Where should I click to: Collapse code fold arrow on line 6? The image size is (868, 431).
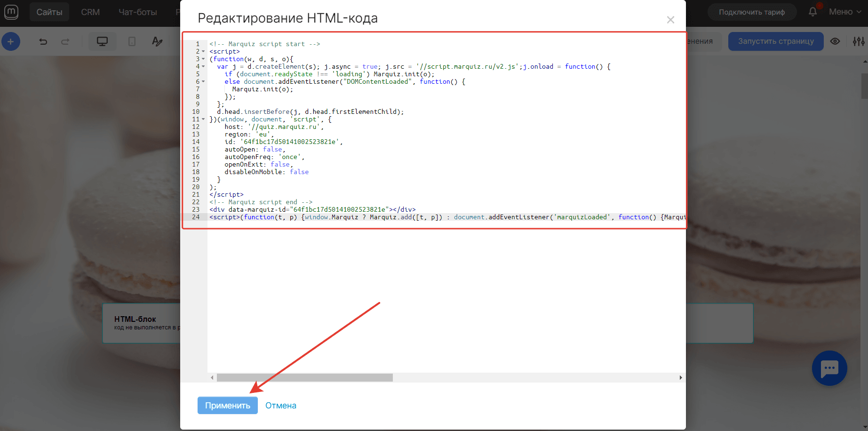pyautogui.click(x=203, y=82)
